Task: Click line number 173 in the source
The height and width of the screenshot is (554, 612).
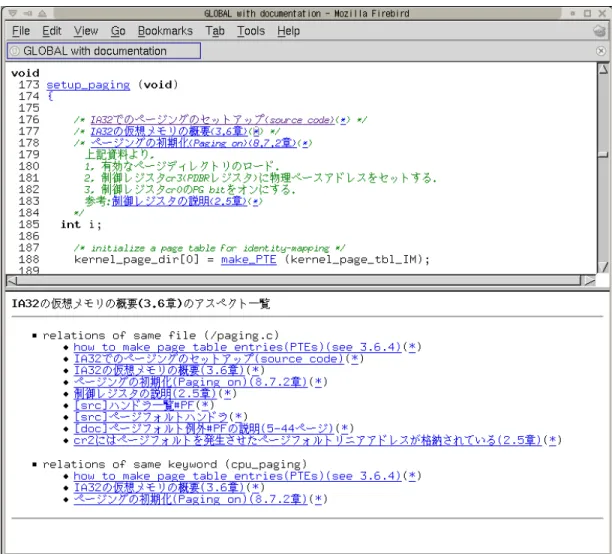Action: coord(29,85)
